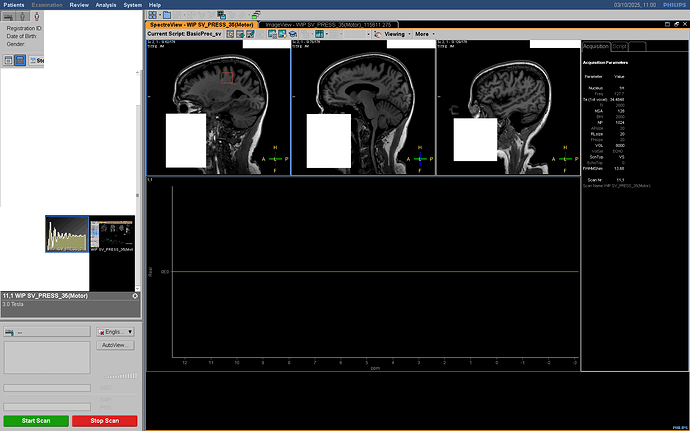This screenshot has width=690, height=431.
Task: Expand the spectrum display dropdown arrow
Action: coord(327,34)
